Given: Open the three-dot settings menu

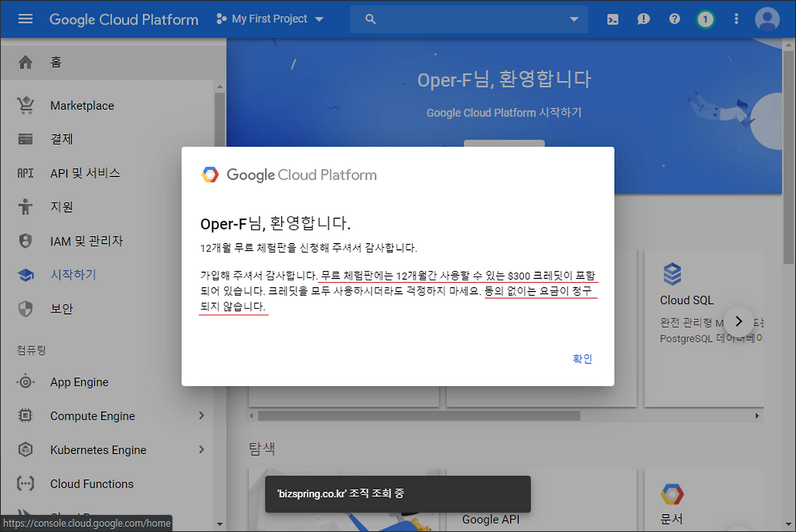Looking at the screenshot, I should [736, 19].
